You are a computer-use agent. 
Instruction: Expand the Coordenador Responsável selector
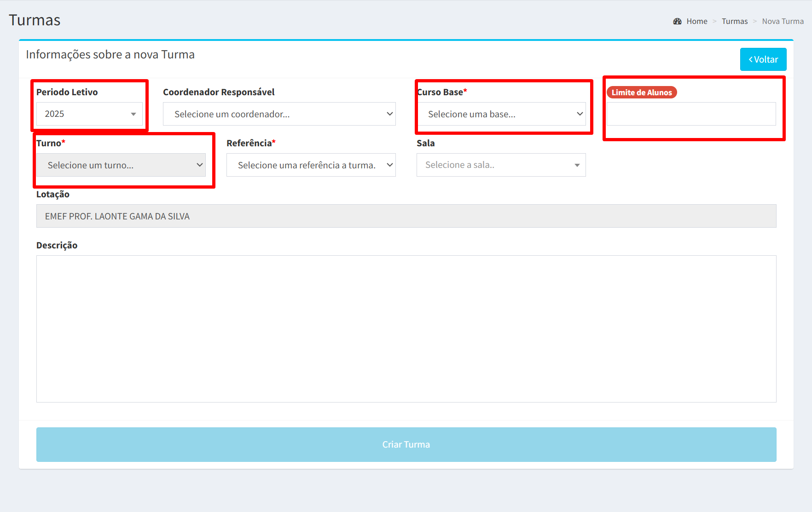(x=279, y=114)
